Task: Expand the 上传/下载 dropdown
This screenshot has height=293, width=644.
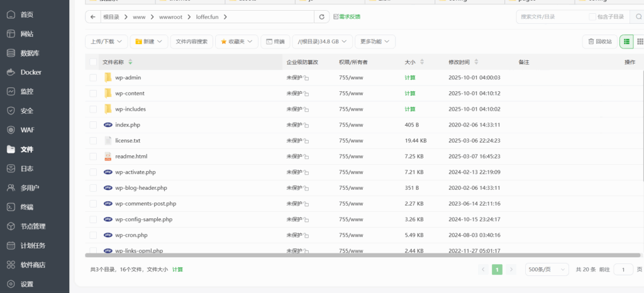Action: (x=106, y=41)
